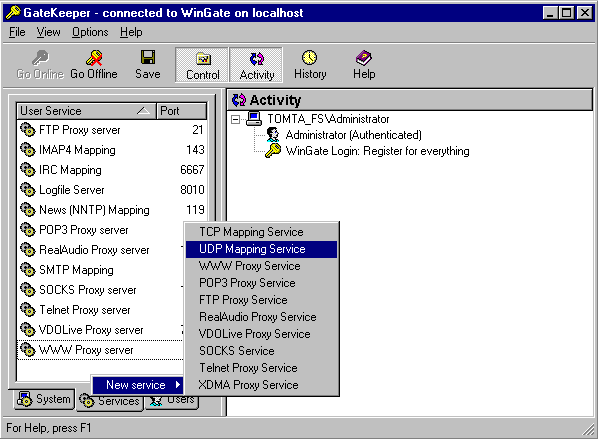This screenshot has width=598, height=439.
Task: Click the TOMTA_FS computer icon
Action: (254, 119)
